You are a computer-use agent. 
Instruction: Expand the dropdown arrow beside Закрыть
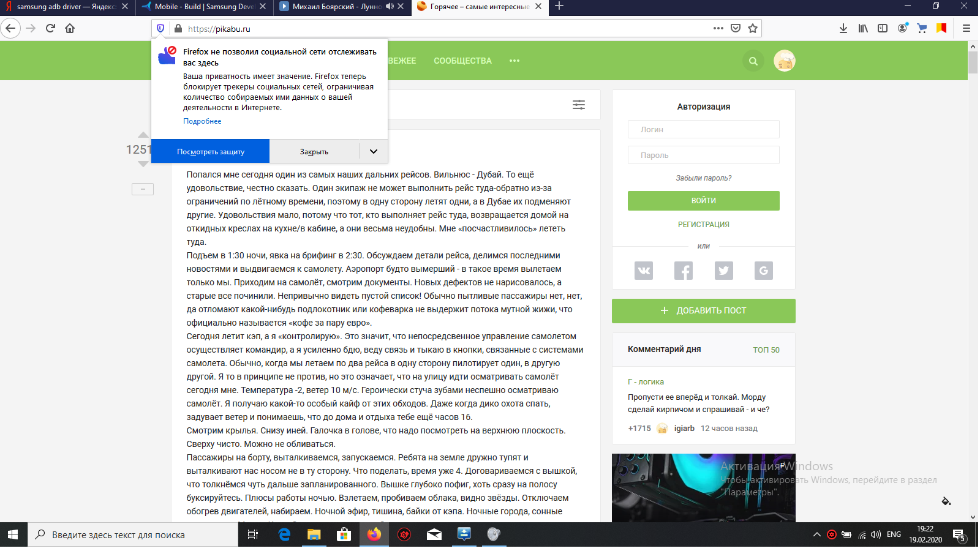(x=373, y=151)
